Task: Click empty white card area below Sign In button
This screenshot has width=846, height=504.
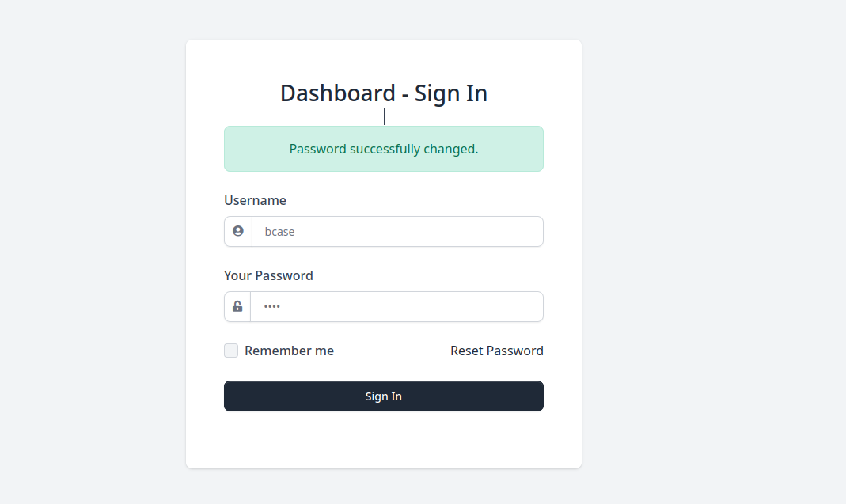Action: click(x=384, y=439)
